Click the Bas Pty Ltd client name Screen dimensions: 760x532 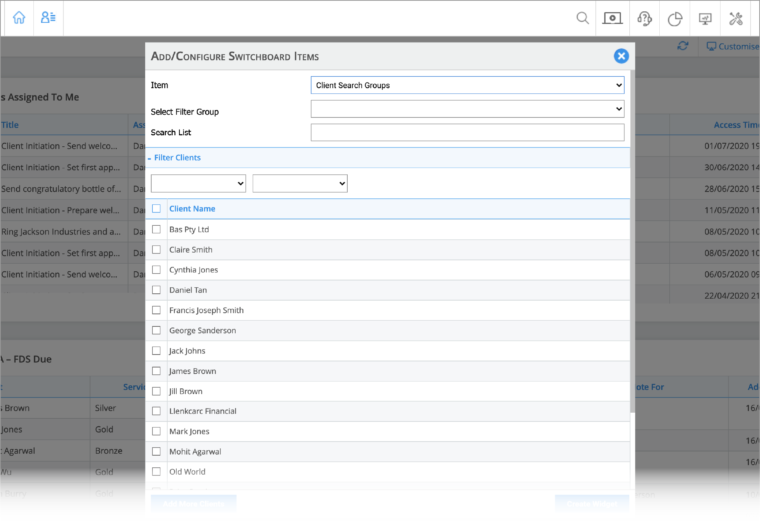point(189,230)
